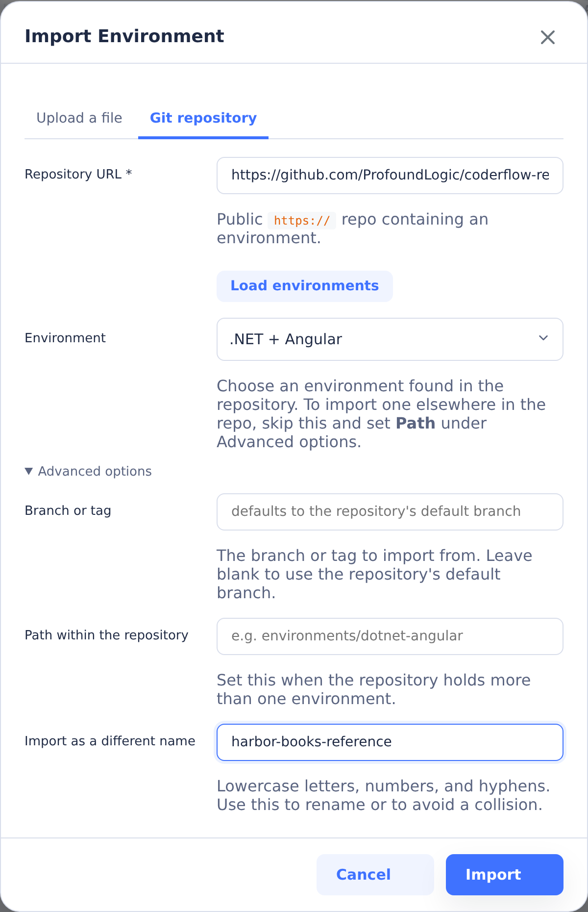Click the chevron arrow in Environment selector

click(x=543, y=338)
